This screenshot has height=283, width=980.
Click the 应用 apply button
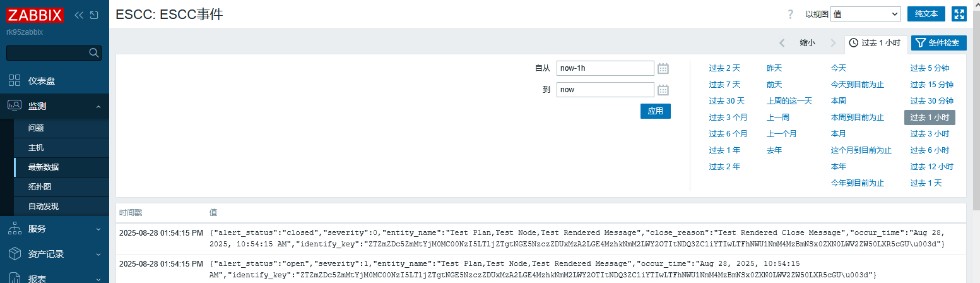pyautogui.click(x=655, y=111)
